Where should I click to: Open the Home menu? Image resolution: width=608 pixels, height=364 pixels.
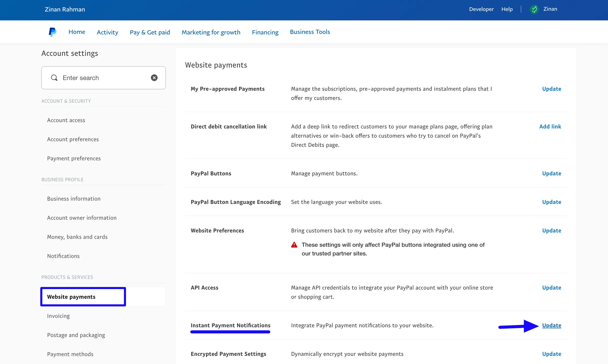click(77, 32)
